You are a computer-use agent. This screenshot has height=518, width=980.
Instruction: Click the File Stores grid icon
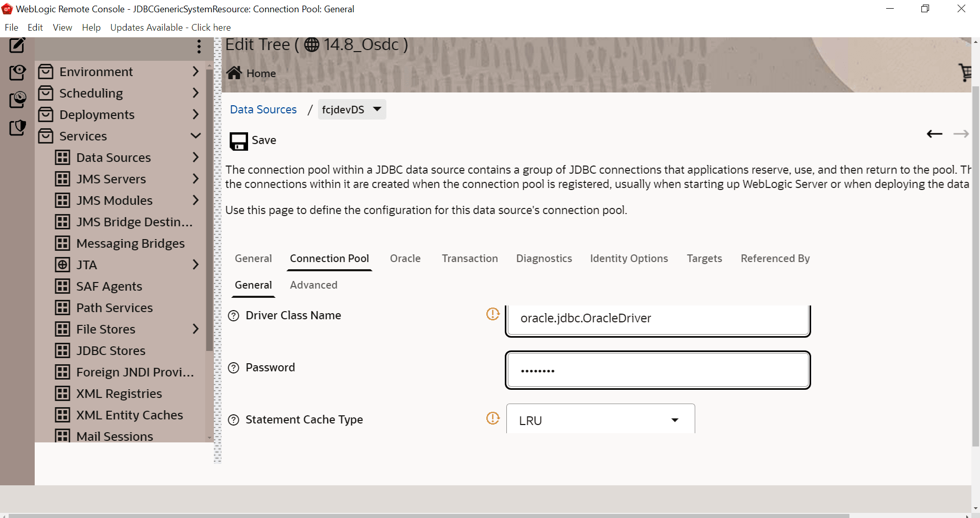[62, 329]
